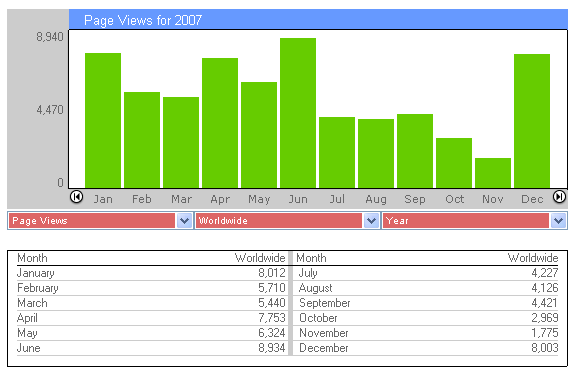Select the October bar in the chart
This screenshot has height=375, width=576.
point(454,163)
